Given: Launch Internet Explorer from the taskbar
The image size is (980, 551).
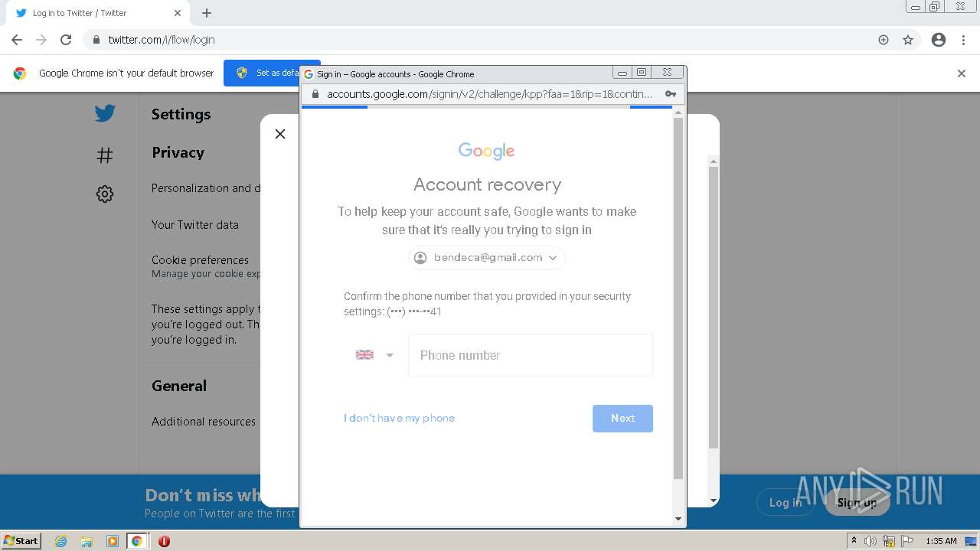Looking at the screenshot, I should (61, 541).
